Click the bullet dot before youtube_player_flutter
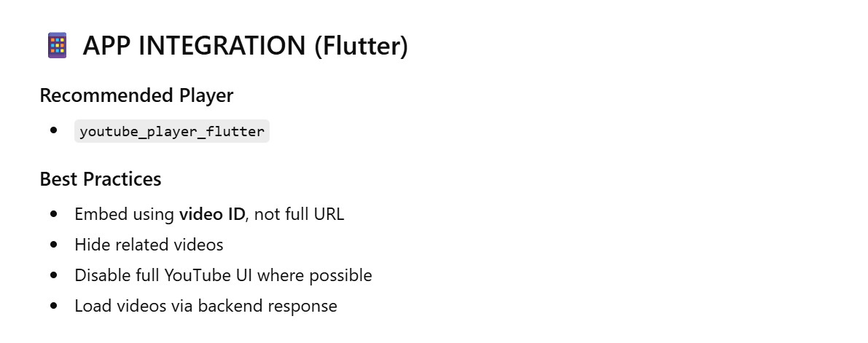 click(x=54, y=131)
